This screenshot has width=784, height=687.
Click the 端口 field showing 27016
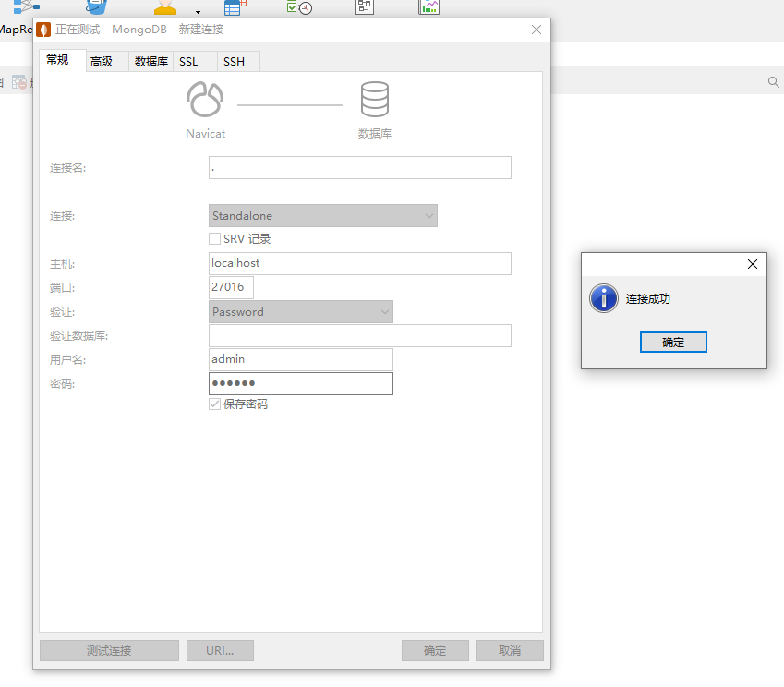tap(231, 287)
